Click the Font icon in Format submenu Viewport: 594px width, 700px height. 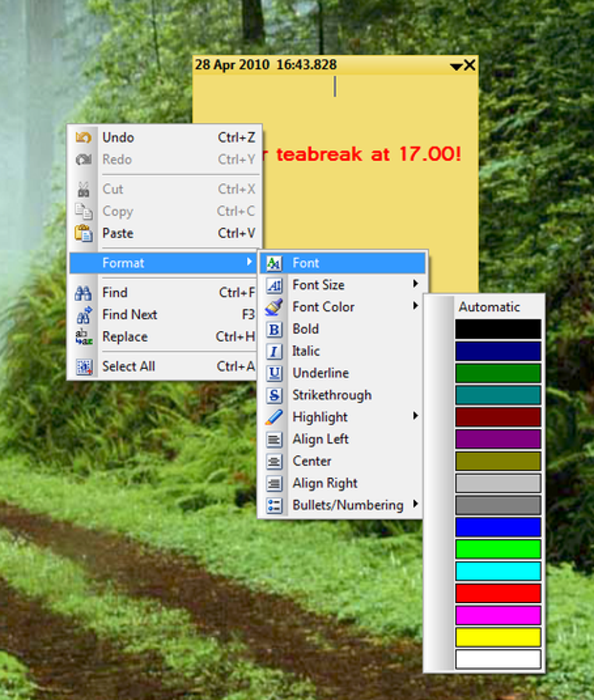(274, 263)
